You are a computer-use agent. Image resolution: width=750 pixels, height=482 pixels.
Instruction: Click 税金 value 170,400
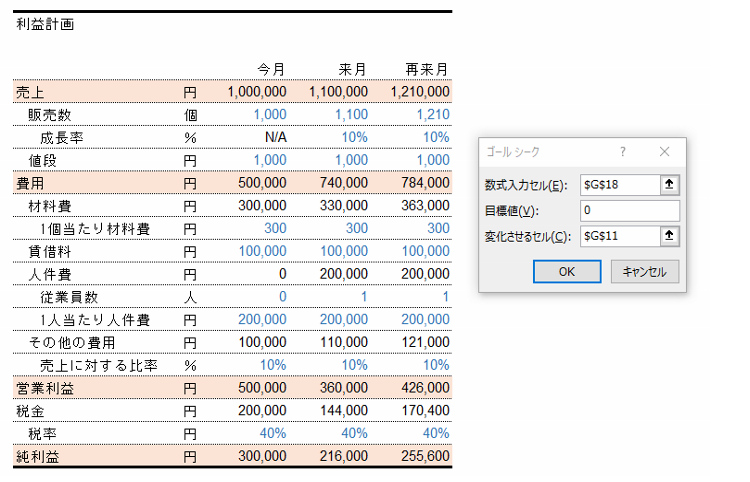(426, 411)
